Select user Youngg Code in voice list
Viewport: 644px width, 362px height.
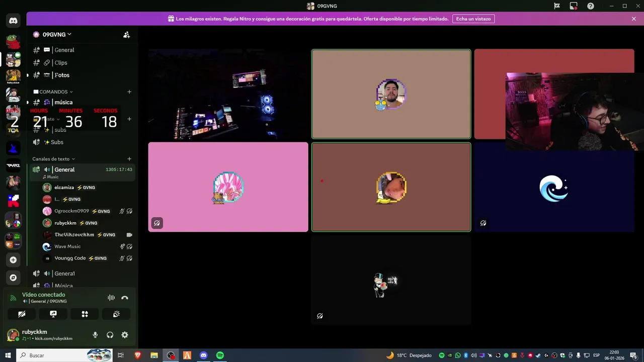[88, 258]
